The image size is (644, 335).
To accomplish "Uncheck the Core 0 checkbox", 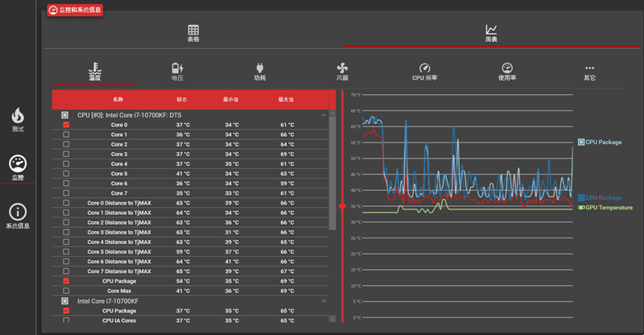I will pyautogui.click(x=66, y=125).
